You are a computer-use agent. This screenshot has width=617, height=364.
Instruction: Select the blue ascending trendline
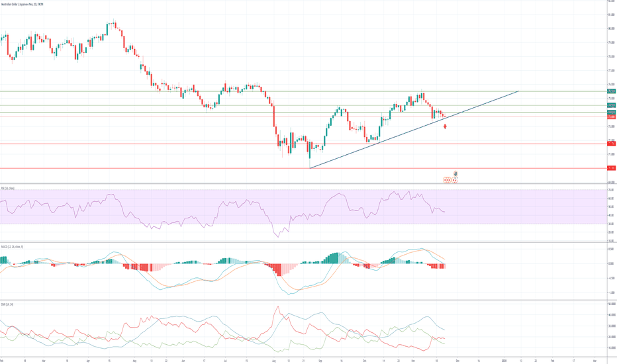[x=397, y=135]
